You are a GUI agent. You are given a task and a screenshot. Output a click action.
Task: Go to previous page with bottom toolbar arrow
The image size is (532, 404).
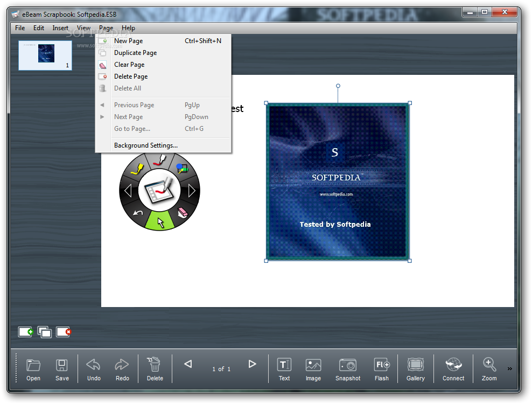coord(188,364)
